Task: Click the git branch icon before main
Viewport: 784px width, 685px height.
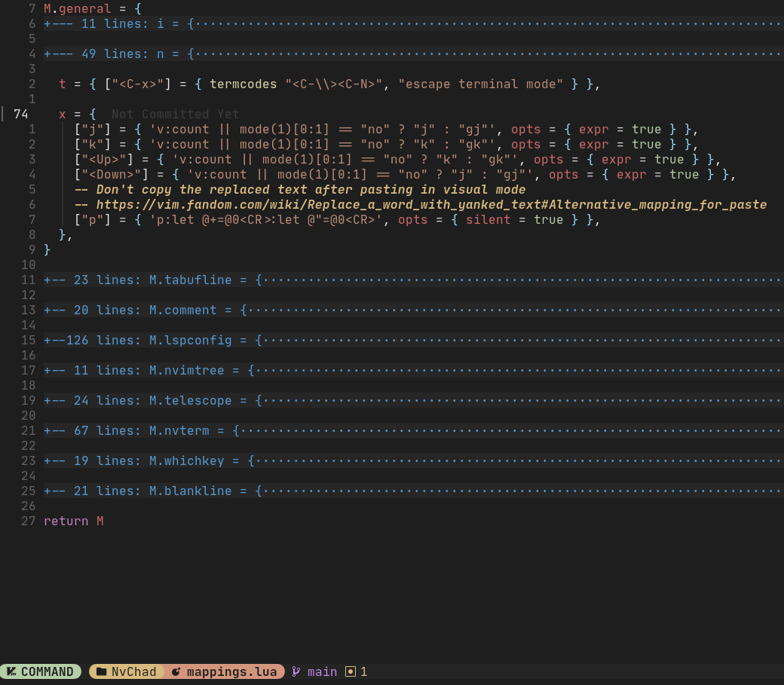Action: (296, 671)
